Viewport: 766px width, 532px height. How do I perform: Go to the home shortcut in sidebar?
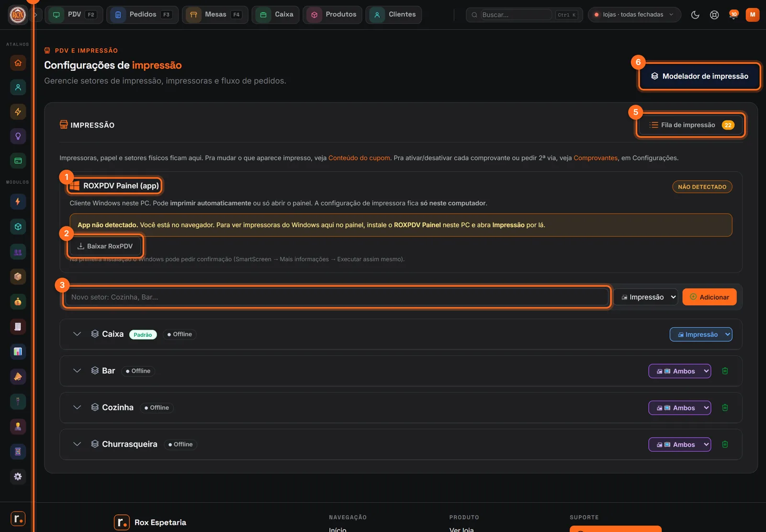point(18,63)
